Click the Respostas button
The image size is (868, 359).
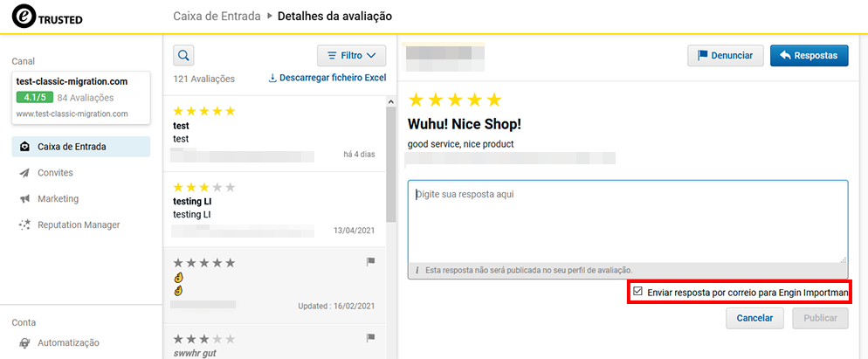809,55
